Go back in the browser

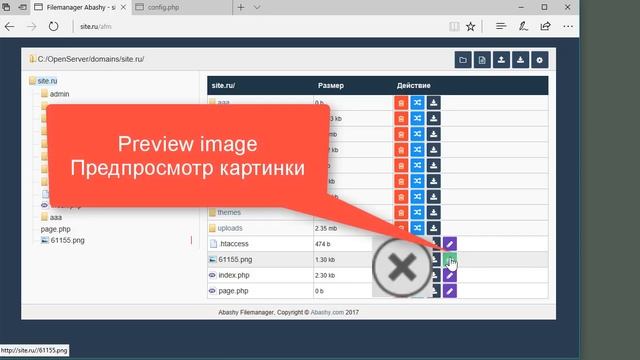(9, 27)
